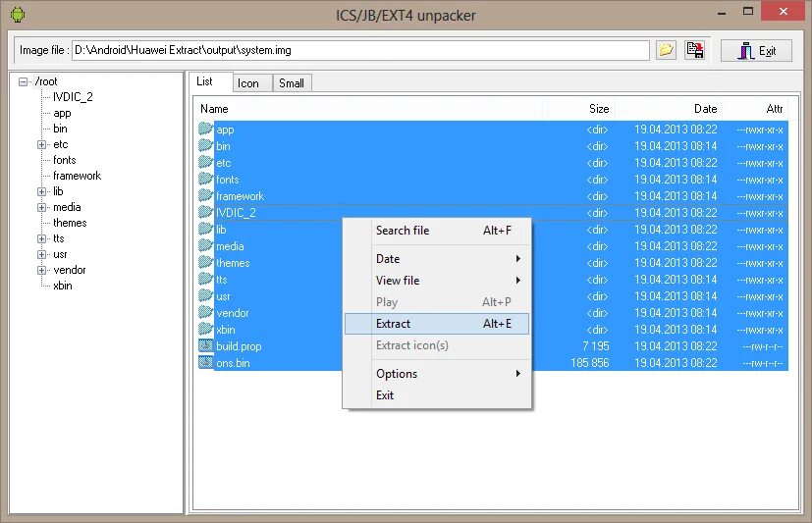
Task: Expand the usr node in tree
Action: (x=41, y=254)
